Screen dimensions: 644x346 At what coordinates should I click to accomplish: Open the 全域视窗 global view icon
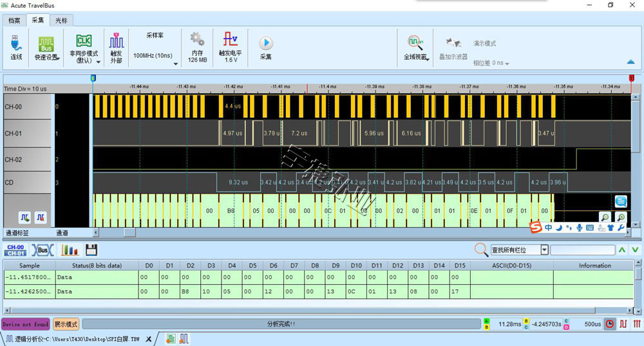point(415,42)
